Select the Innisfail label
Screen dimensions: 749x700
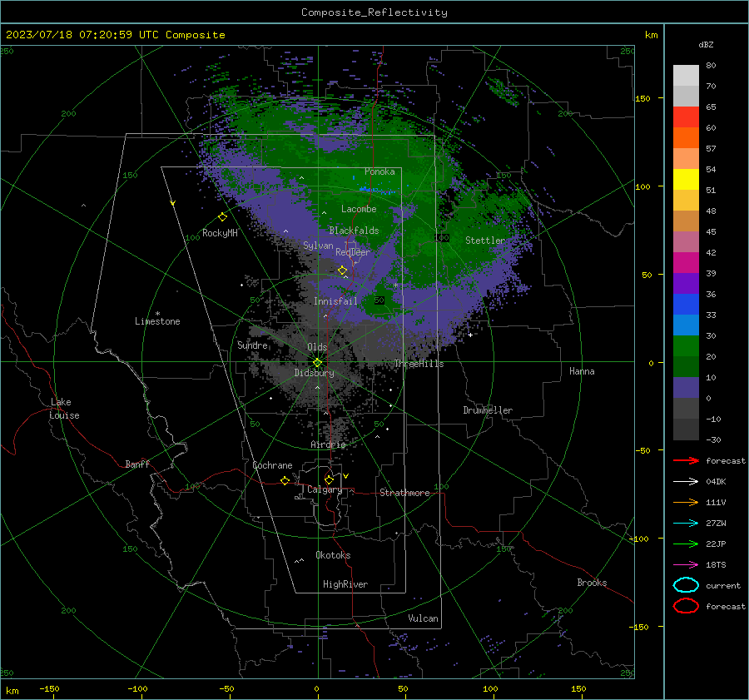coord(335,301)
